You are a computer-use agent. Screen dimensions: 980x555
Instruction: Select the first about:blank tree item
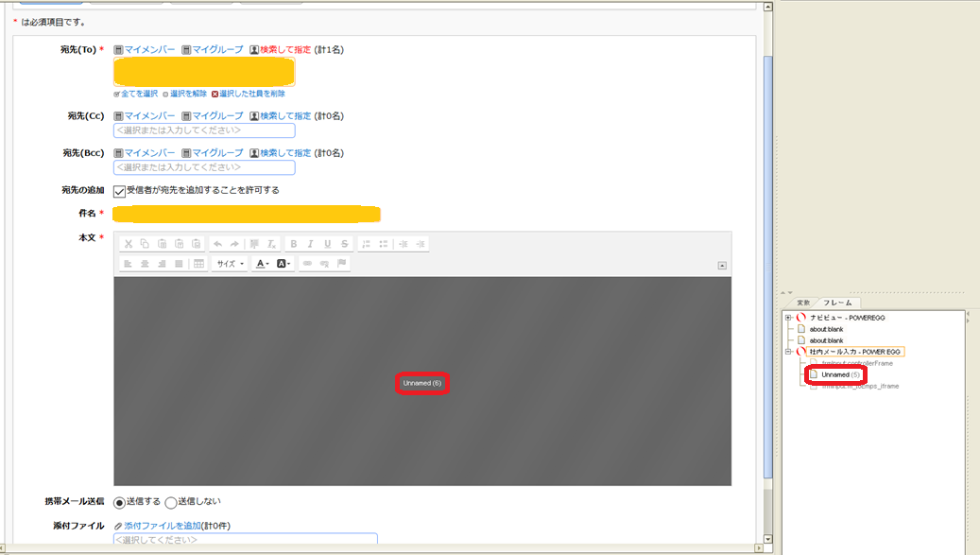coord(826,329)
